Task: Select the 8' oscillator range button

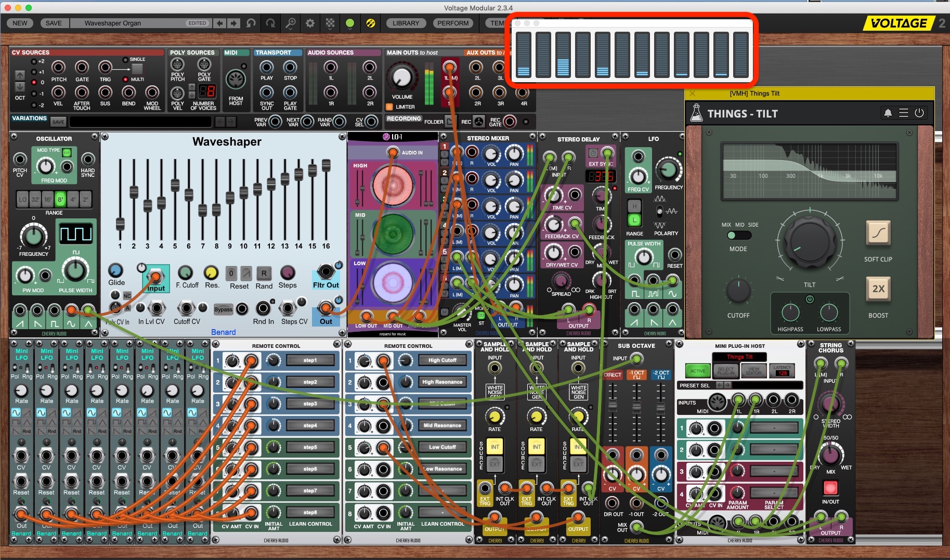Action: point(60,199)
